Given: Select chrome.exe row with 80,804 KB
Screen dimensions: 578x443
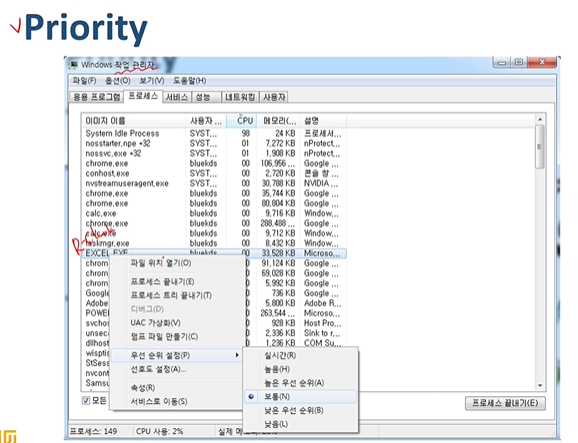Looking at the screenshot, I should [x=213, y=203].
